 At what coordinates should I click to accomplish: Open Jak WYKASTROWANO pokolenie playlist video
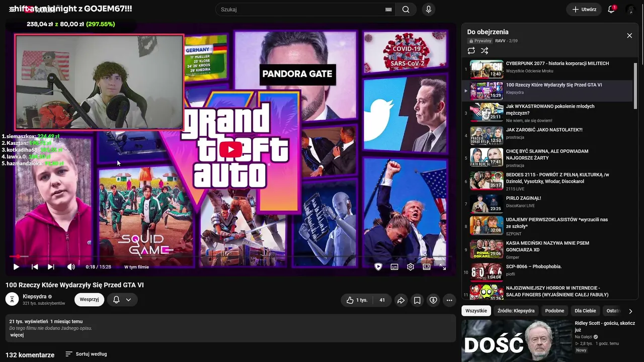547,113
